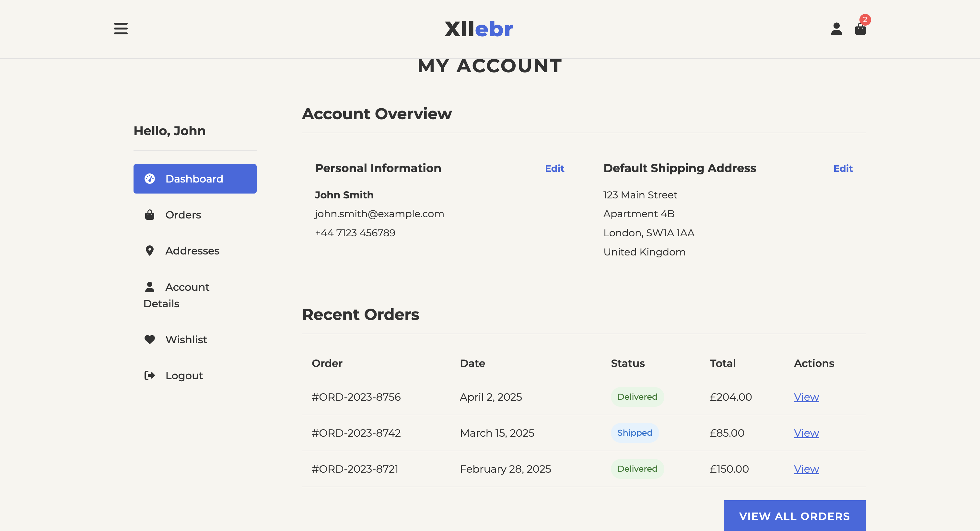Open the shopping bag with 2 items

click(861, 29)
